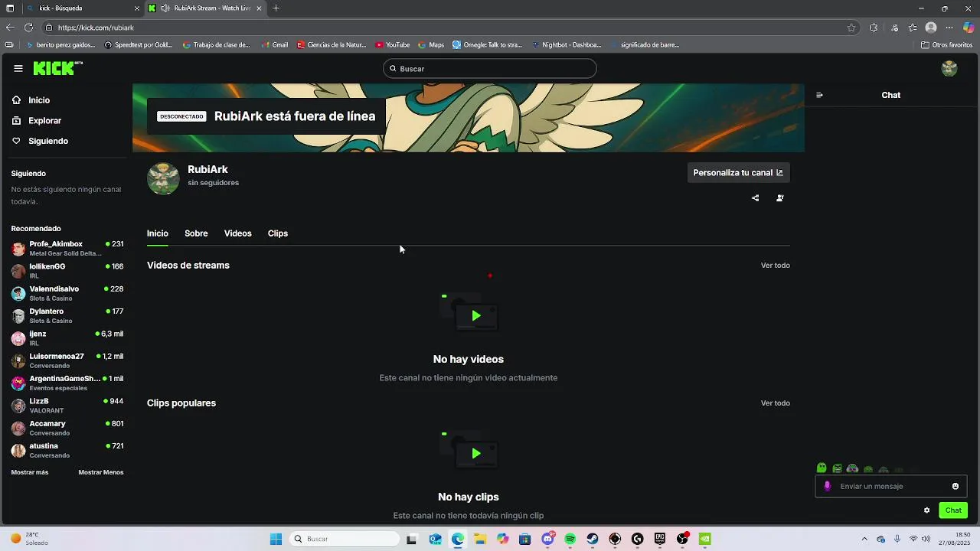Image resolution: width=980 pixels, height=551 pixels.
Task: Open Accamary recommended channel
Action: (67, 428)
